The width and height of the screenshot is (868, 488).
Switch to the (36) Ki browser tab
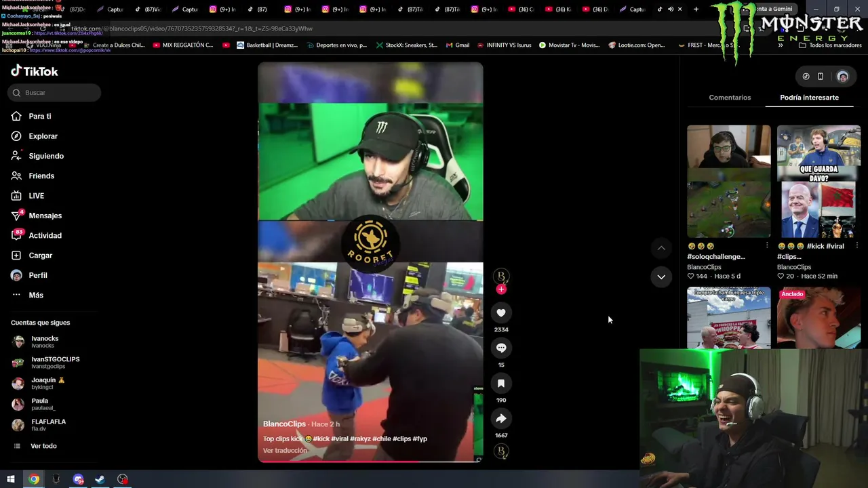(x=557, y=9)
